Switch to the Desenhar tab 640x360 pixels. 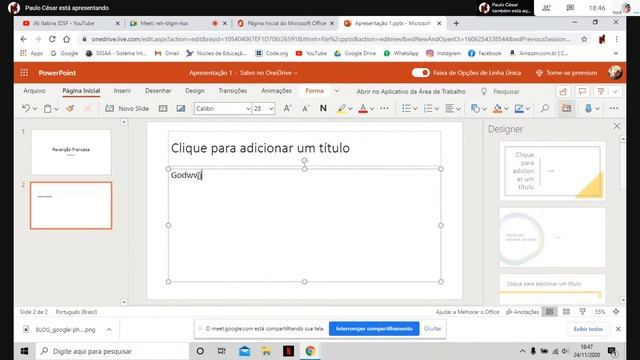[158, 91]
